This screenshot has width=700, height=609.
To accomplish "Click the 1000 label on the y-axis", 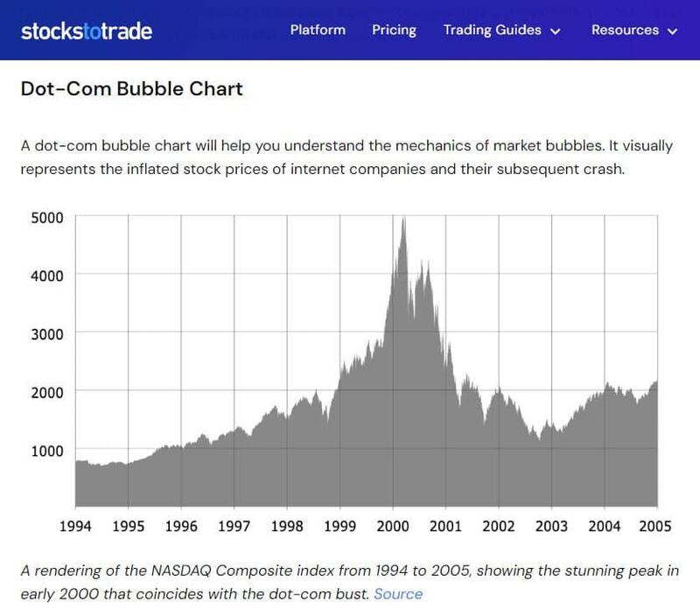I will (x=47, y=450).
